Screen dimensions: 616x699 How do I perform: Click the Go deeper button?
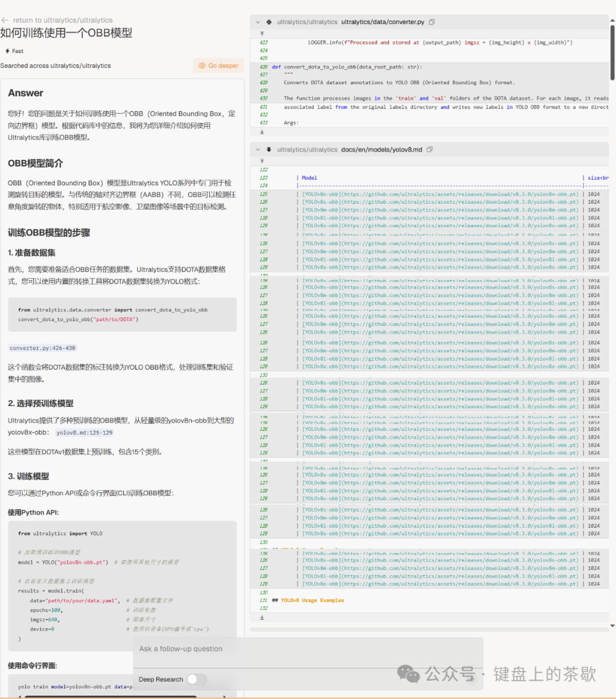click(218, 66)
